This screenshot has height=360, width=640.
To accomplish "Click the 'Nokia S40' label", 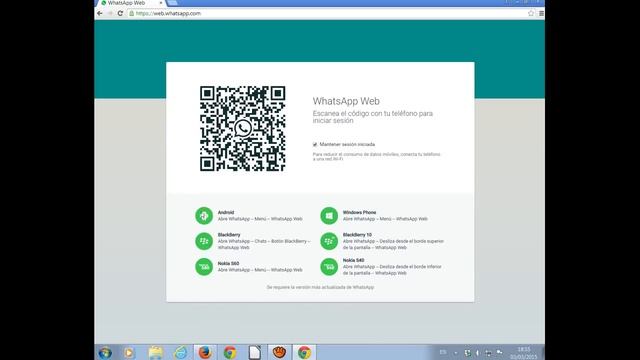I will click(x=353, y=260).
